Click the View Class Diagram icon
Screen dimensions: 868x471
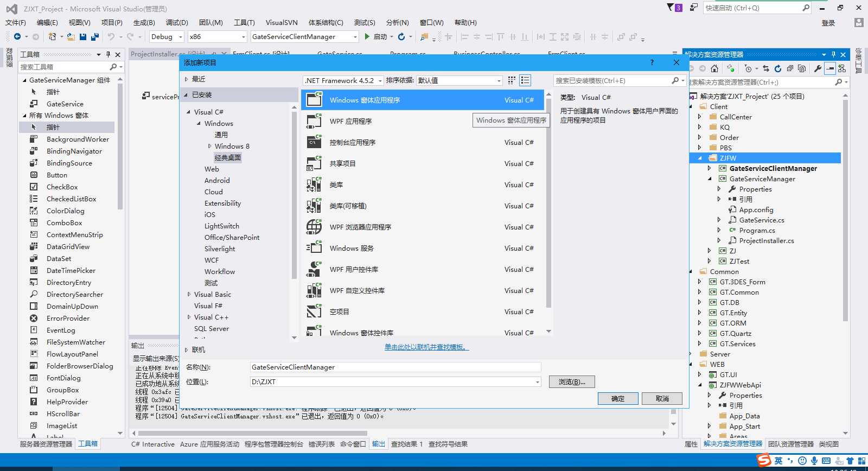point(841,68)
